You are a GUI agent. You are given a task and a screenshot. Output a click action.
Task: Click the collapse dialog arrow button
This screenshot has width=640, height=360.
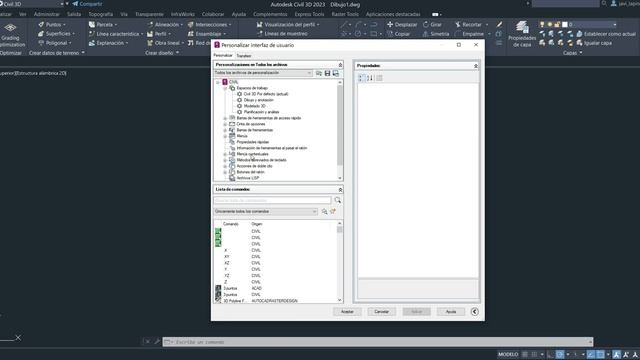coord(474,312)
